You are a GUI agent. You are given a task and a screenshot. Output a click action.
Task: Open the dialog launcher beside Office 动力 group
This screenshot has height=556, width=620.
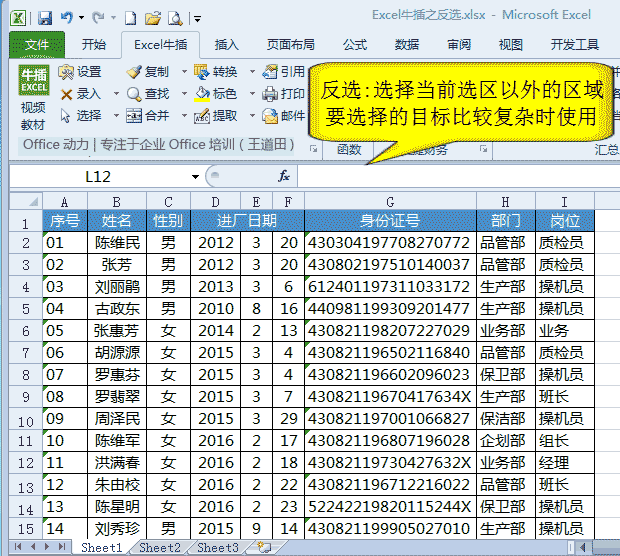(x=314, y=149)
